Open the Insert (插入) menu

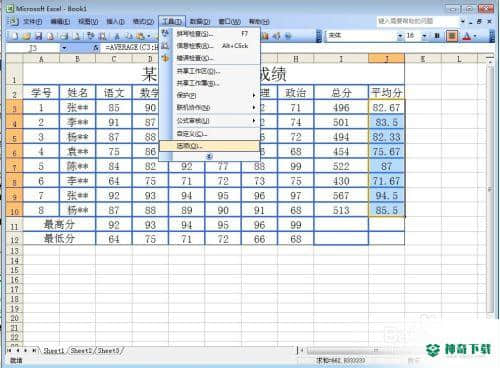point(116,22)
